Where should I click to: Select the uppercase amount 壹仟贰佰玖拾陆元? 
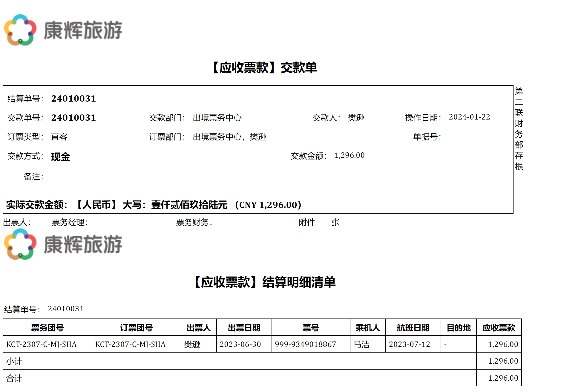pos(189,205)
